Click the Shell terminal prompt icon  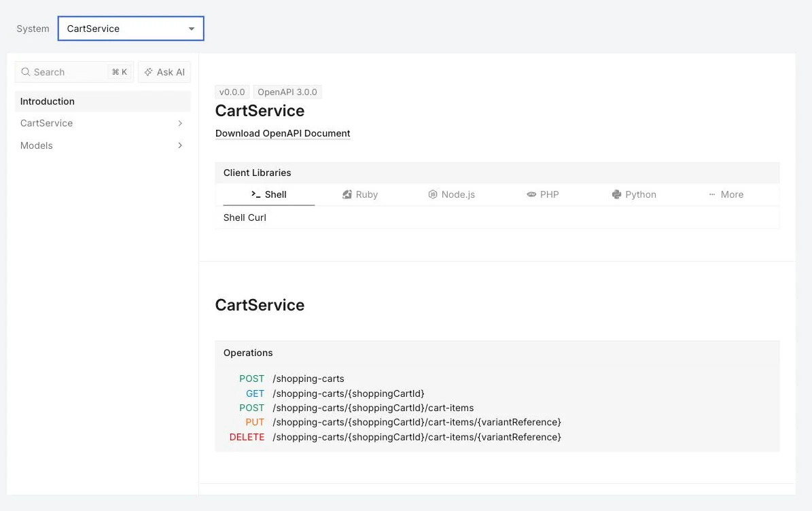click(255, 194)
